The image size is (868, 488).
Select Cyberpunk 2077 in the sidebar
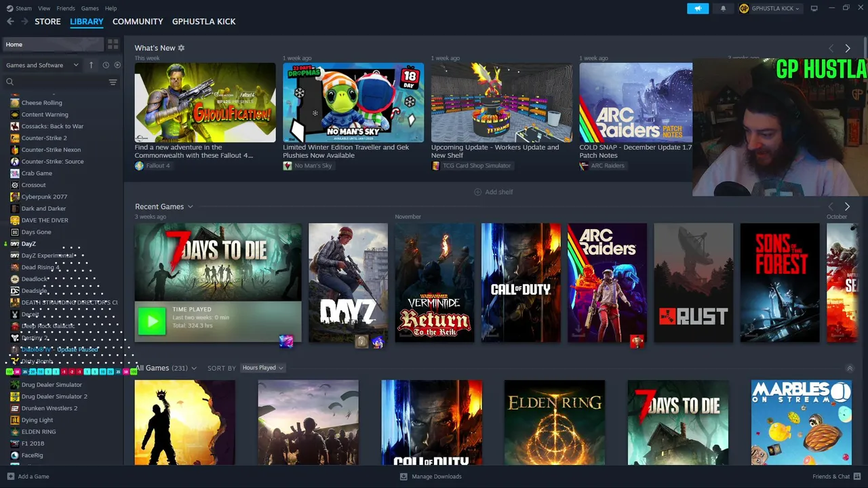[x=44, y=197]
